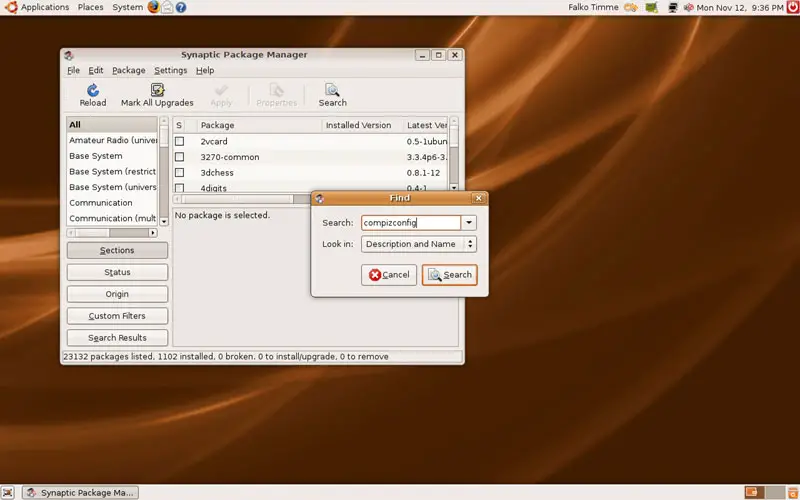The width and height of the screenshot is (800, 500).
Task: Click the Package column header
Action: point(260,125)
